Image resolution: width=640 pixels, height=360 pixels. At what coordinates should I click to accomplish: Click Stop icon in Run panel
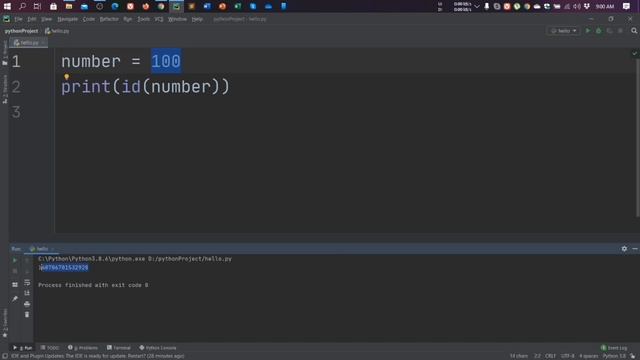(15, 271)
